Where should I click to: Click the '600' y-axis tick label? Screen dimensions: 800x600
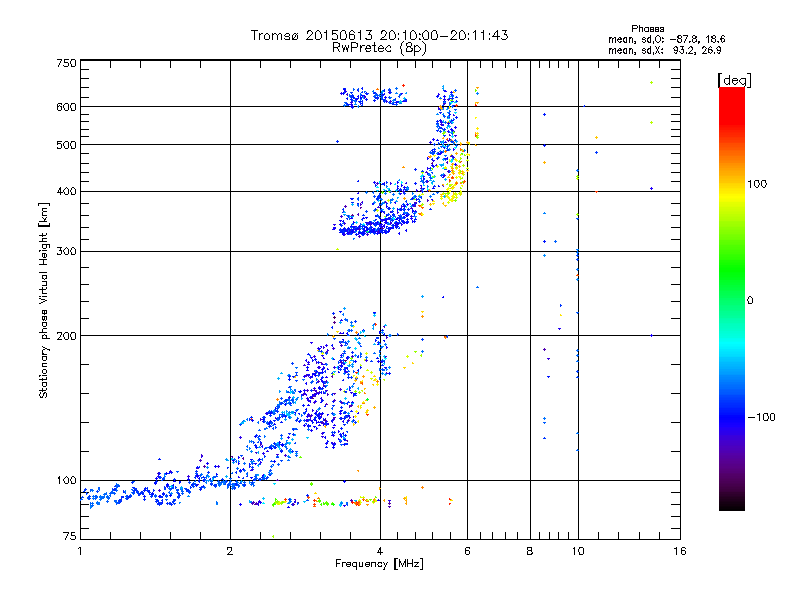pyautogui.click(x=66, y=107)
